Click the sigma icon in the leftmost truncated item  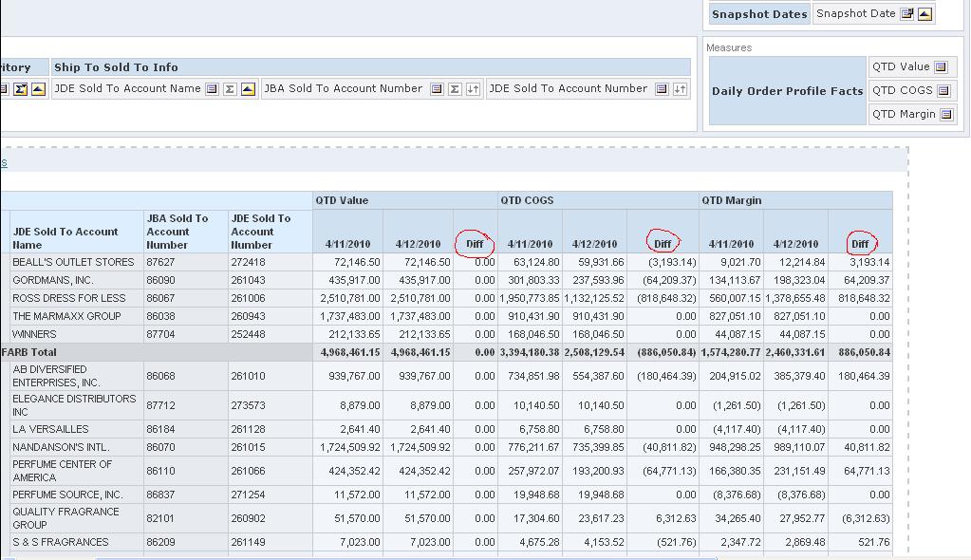click(21, 88)
